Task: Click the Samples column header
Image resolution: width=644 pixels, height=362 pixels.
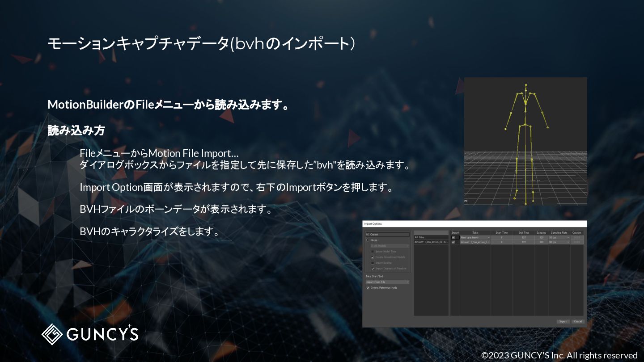Action: click(542, 233)
